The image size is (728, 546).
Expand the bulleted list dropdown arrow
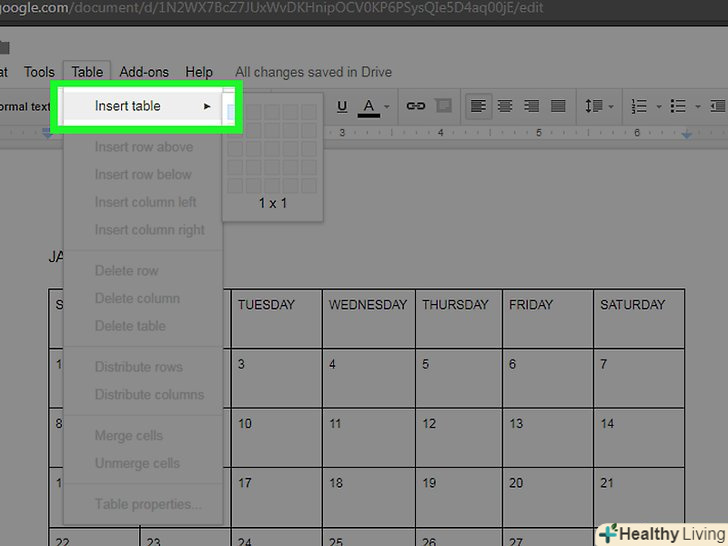(697, 107)
